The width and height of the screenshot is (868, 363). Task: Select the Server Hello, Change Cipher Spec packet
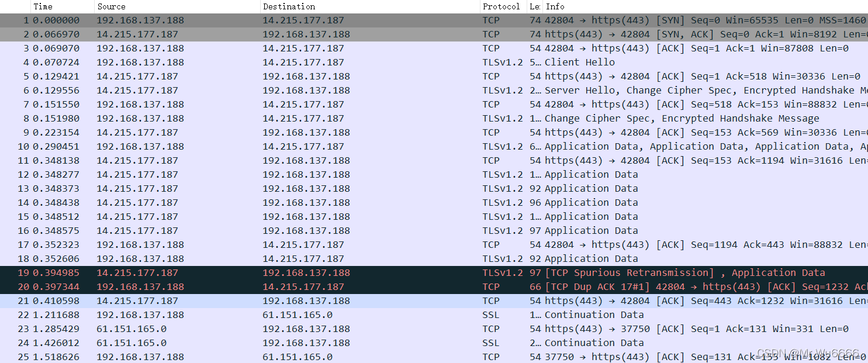click(x=351, y=91)
